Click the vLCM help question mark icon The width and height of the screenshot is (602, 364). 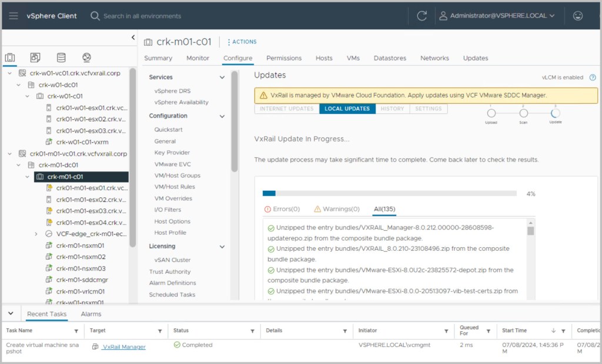pyautogui.click(x=593, y=77)
